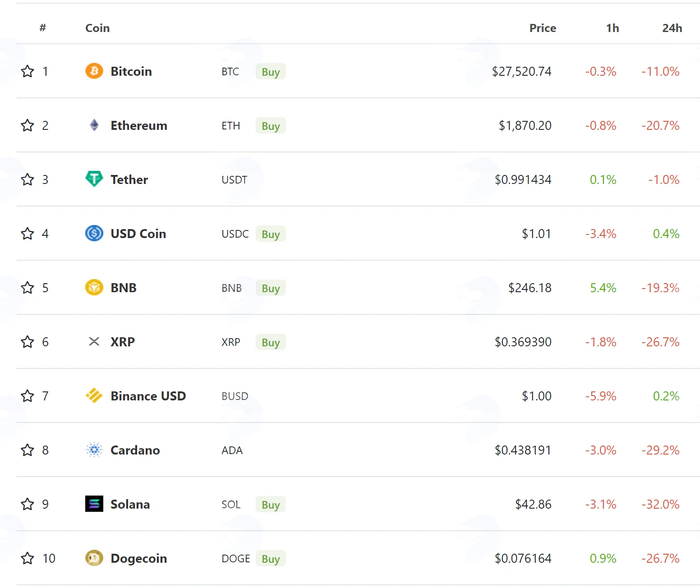Click the blue USD Coin logo icon
Image resolution: width=700 pixels, height=588 pixels.
point(94,233)
